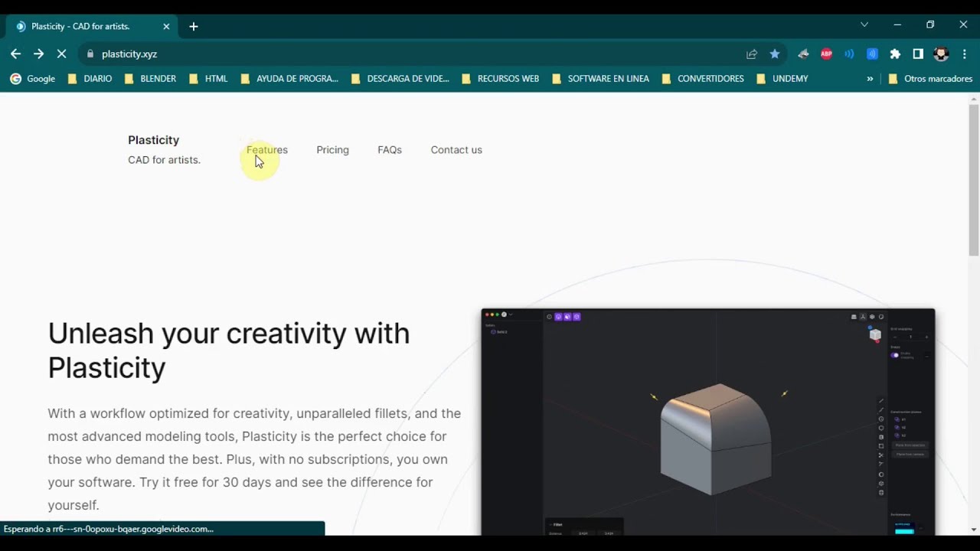This screenshot has width=980, height=551.
Task: Open the DIARIO bookmark folder
Action: tap(90, 78)
